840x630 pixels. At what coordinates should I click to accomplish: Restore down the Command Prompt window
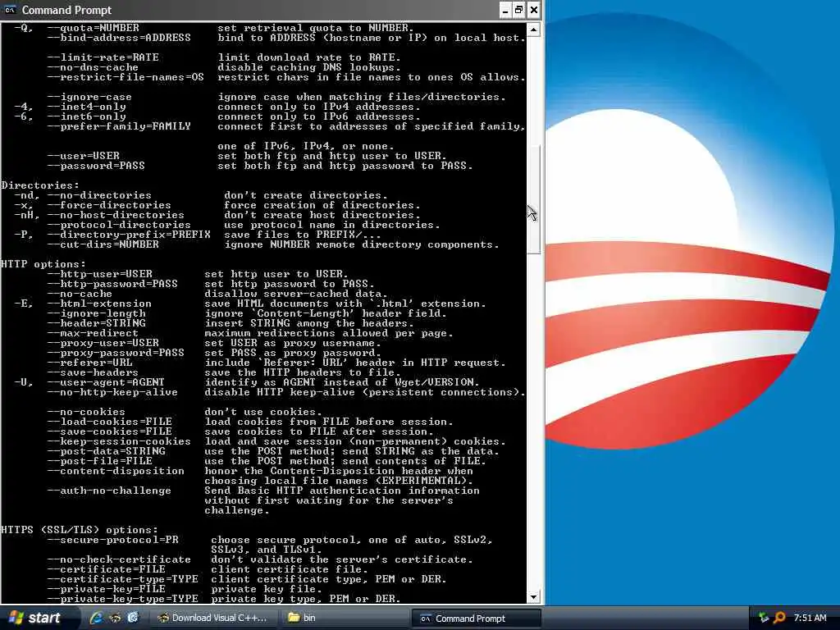[519, 10]
